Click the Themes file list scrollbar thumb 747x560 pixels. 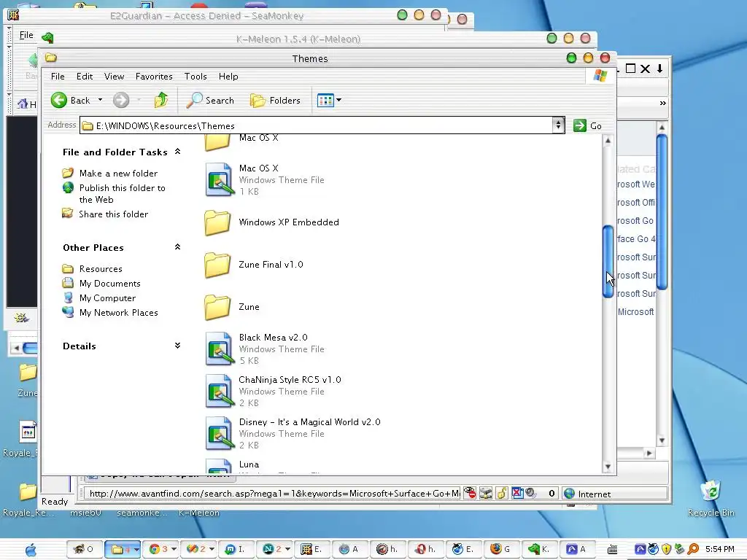(x=608, y=262)
